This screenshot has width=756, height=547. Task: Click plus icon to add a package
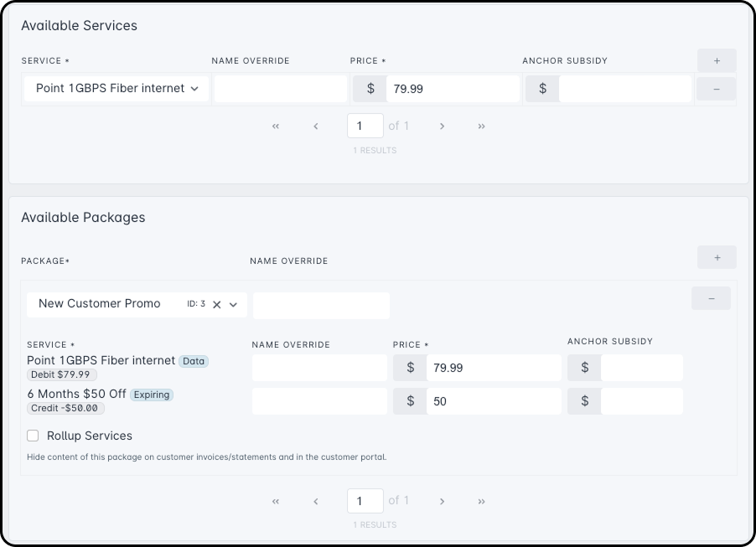(x=717, y=257)
